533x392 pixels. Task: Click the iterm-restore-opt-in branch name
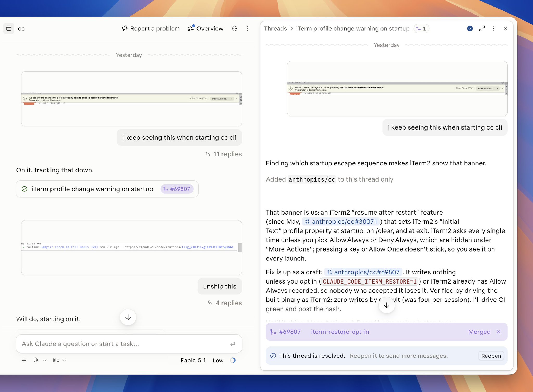click(340, 332)
